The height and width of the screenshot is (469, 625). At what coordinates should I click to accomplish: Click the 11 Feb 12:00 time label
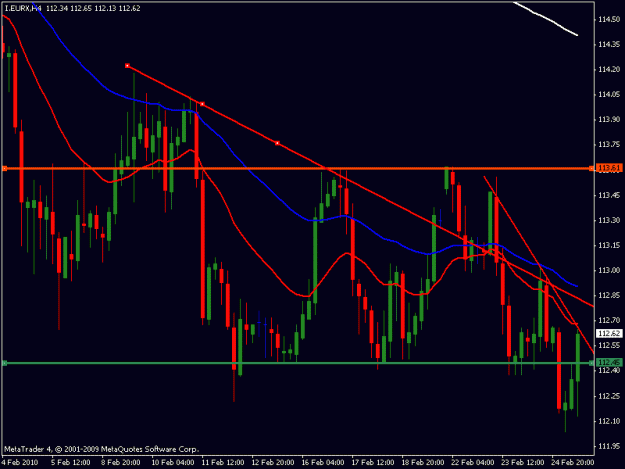(223, 462)
